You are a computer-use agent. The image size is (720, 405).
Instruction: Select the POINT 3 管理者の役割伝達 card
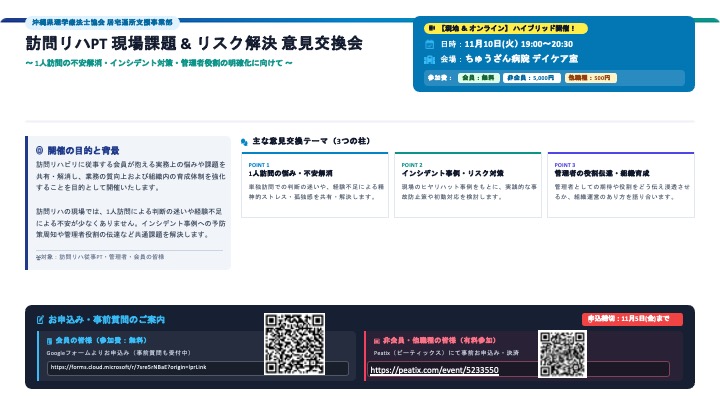coord(621,185)
